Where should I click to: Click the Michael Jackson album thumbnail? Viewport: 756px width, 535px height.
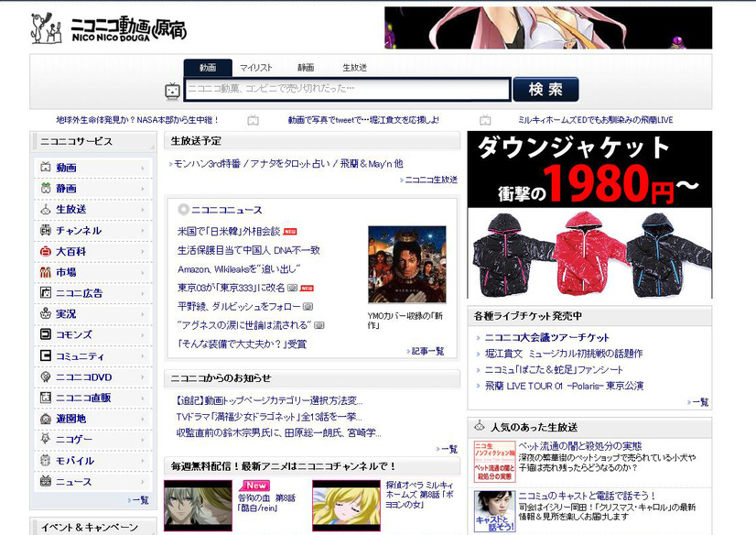[x=407, y=265]
